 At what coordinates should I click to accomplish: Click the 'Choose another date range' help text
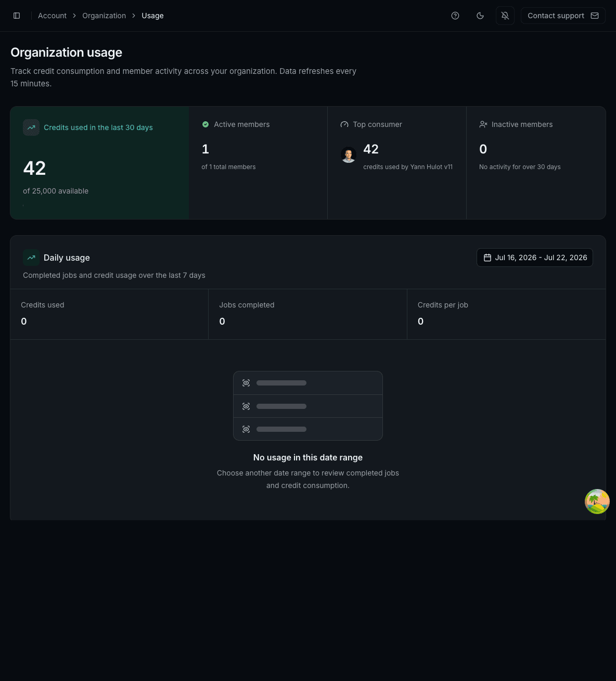pyautogui.click(x=308, y=479)
